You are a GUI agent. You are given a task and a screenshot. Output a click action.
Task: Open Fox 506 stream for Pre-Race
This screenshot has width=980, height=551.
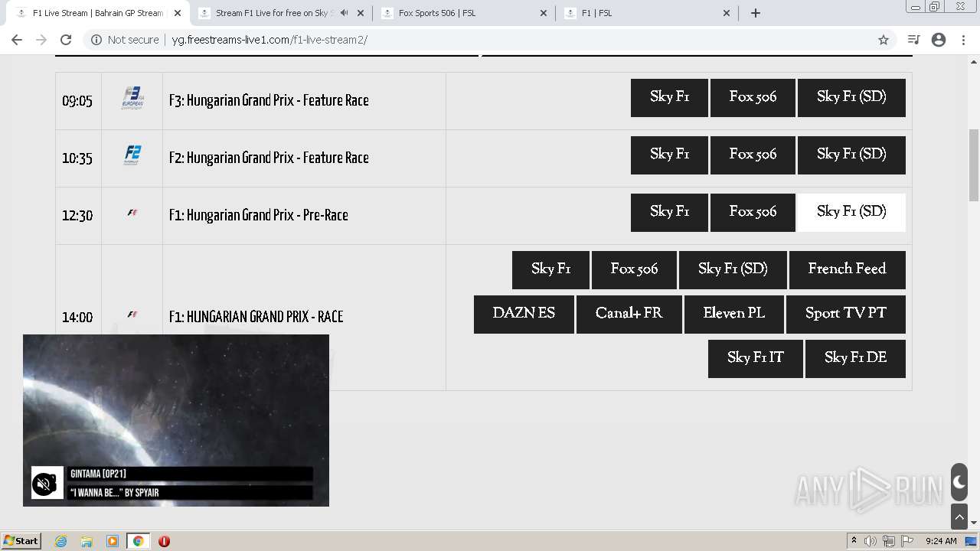(x=753, y=213)
